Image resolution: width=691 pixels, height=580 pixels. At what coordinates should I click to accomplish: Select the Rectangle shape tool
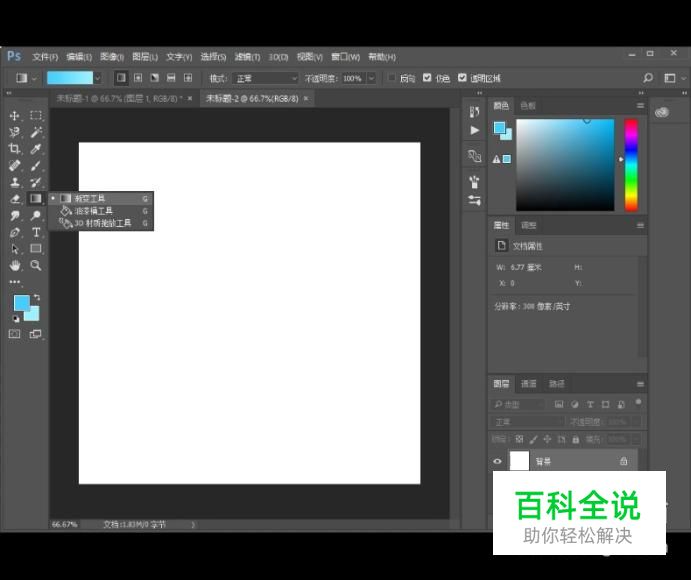tap(36, 249)
